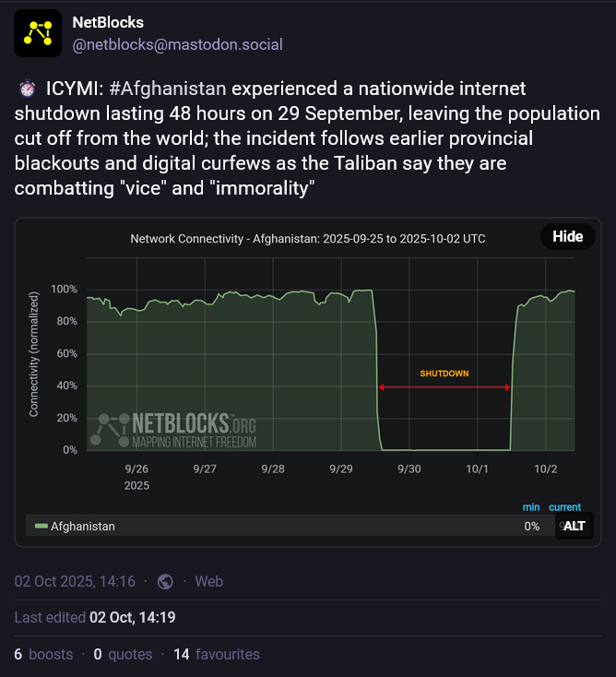
Task: Click the min column header in legend
Action: point(531,507)
